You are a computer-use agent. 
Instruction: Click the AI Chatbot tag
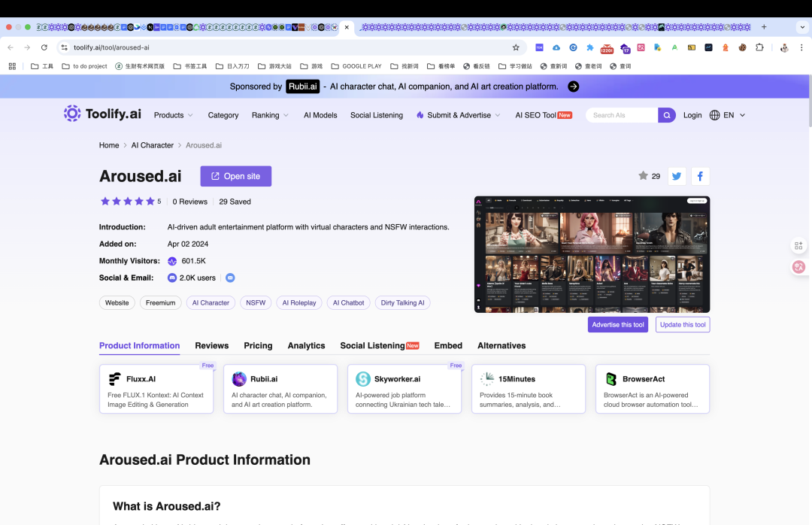click(x=349, y=302)
